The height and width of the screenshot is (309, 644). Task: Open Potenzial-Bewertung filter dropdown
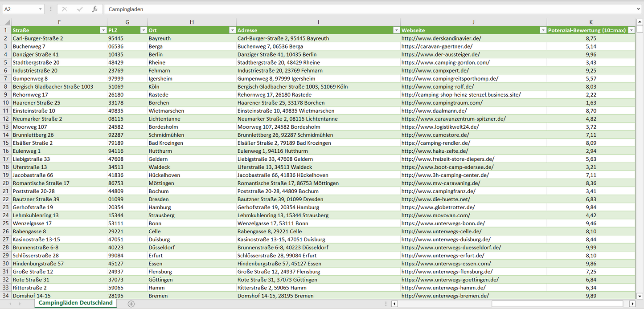coord(631,30)
